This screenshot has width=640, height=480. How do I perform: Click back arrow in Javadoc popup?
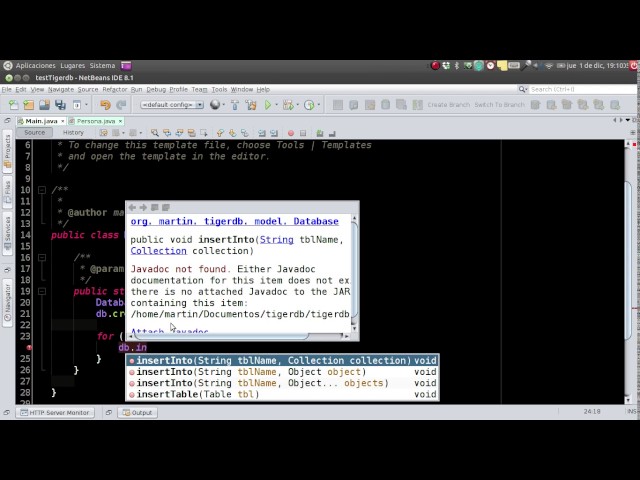pos(132,207)
